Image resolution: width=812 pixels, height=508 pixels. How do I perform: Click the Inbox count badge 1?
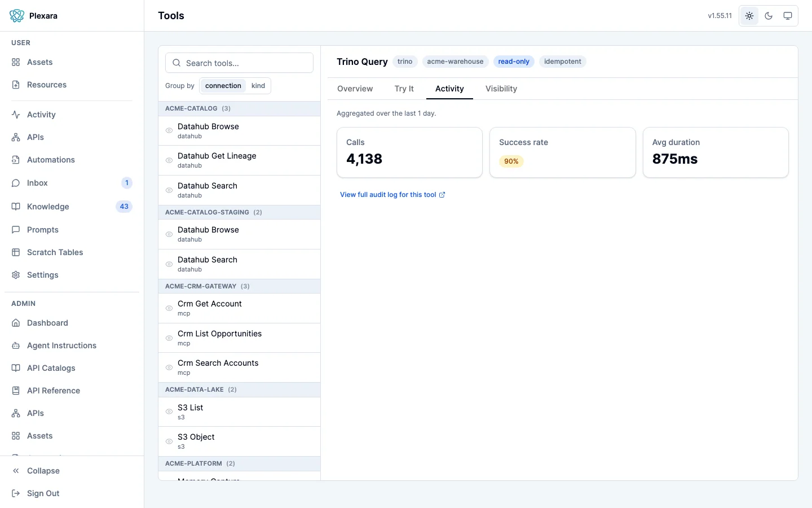(x=127, y=183)
